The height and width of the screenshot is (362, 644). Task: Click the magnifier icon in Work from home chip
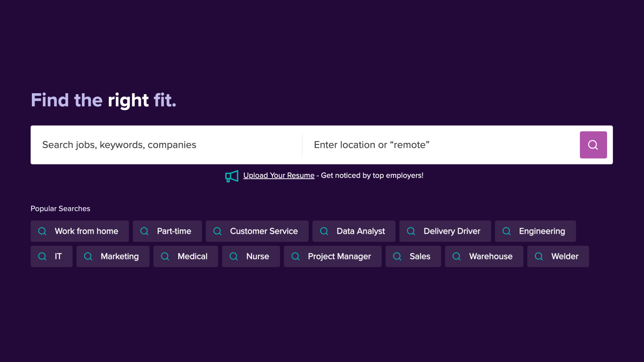point(42,231)
